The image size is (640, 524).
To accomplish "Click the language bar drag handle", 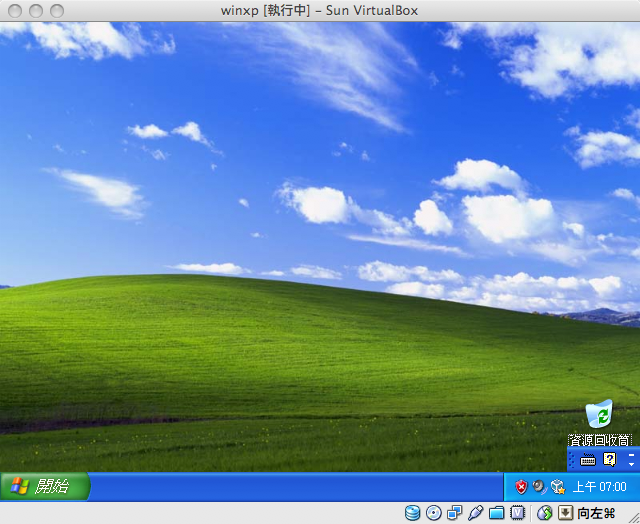I will 572,460.
